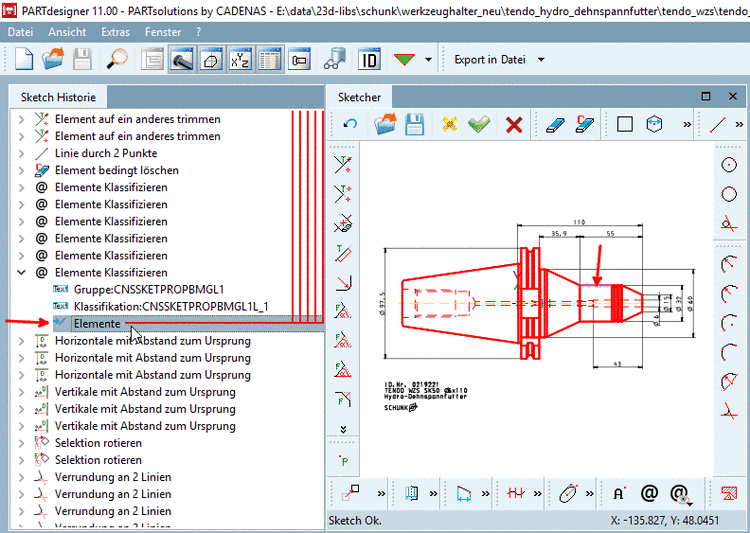This screenshot has width=750, height=533.
Task: Click the @ classify icon in bottom toolbar
Action: [649, 493]
